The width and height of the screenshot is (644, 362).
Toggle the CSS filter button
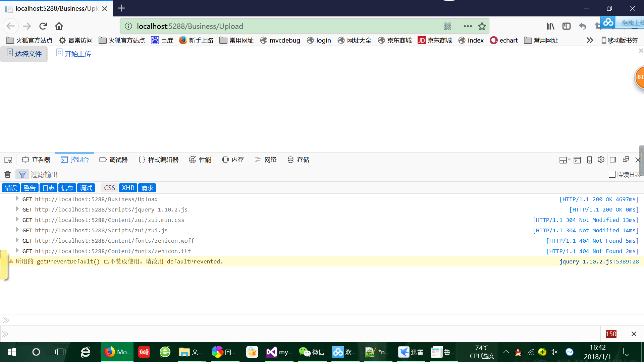[109, 188]
